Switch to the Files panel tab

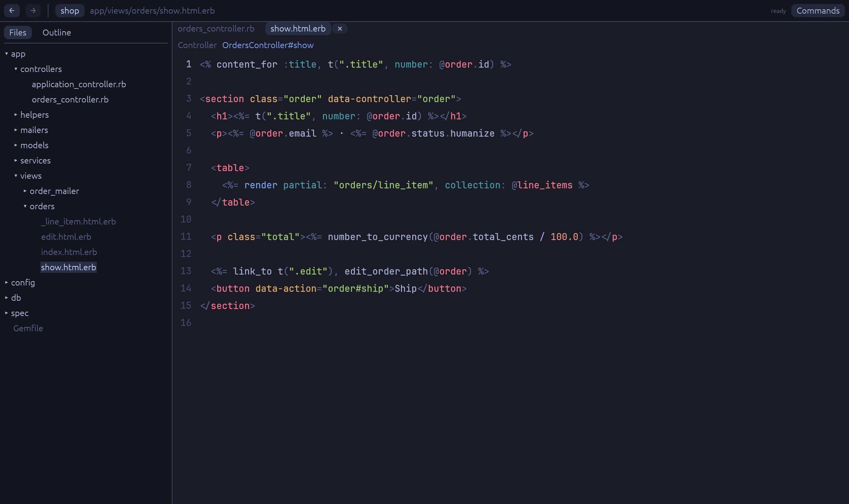pyautogui.click(x=18, y=32)
